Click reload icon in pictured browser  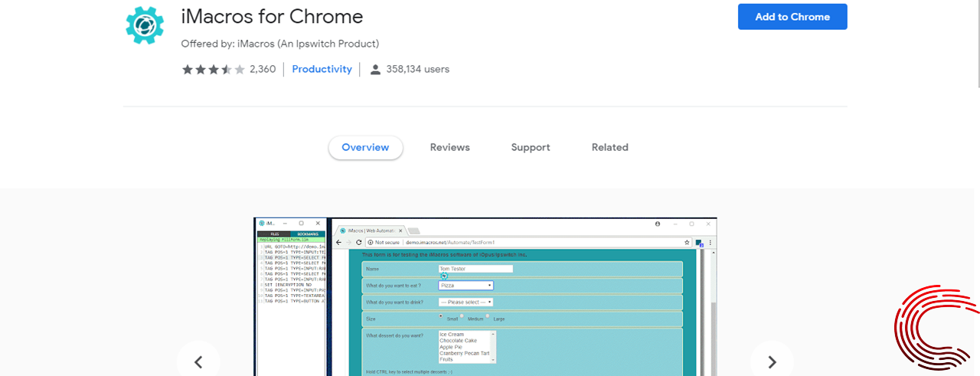point(359,242)
